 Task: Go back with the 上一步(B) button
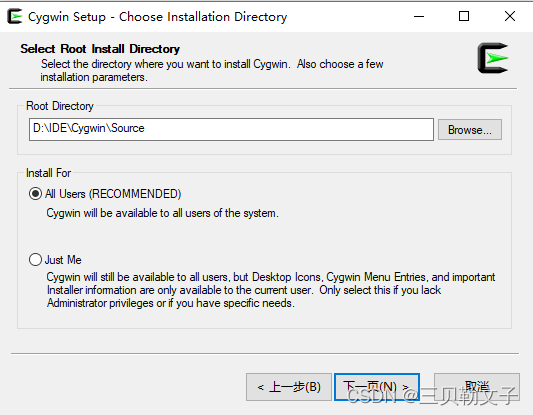point(289,387)
